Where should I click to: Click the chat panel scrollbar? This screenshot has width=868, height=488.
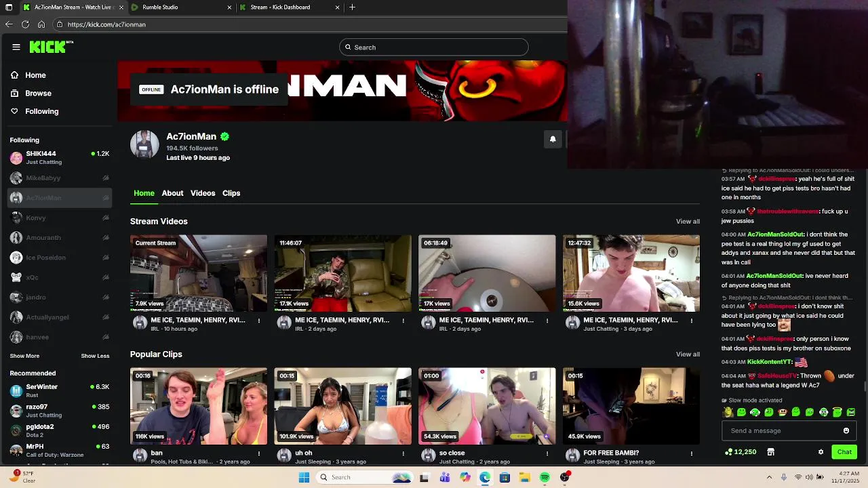(865, 386)
